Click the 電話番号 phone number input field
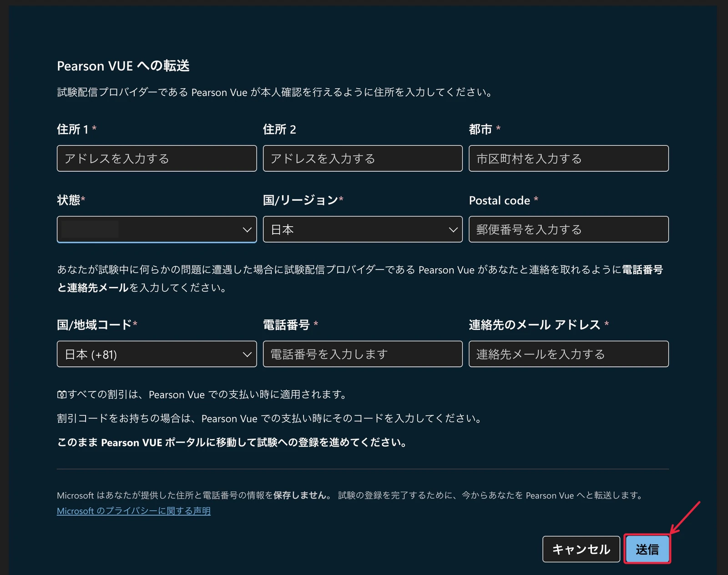This screenshot has height=575, width=728. point(363,354)
